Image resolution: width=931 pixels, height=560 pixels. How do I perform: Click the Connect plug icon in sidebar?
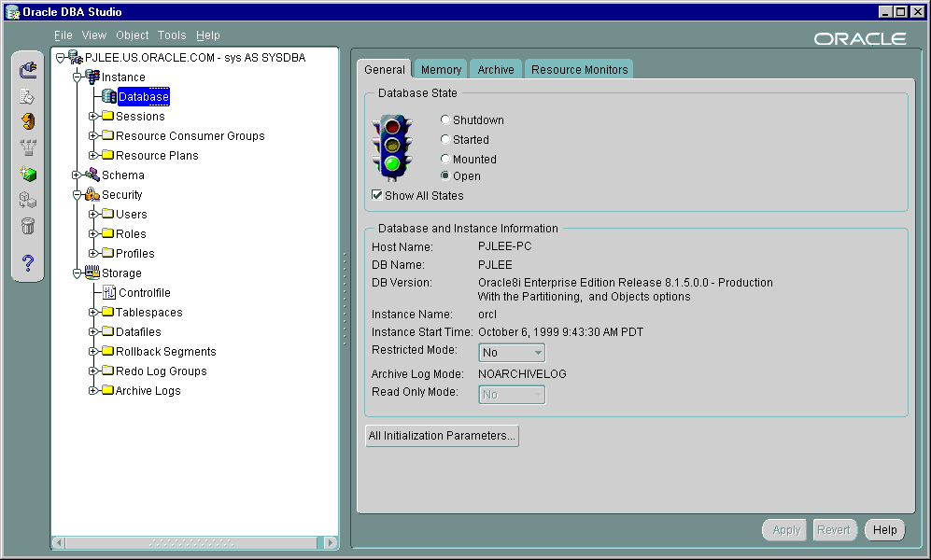(28, 70)
